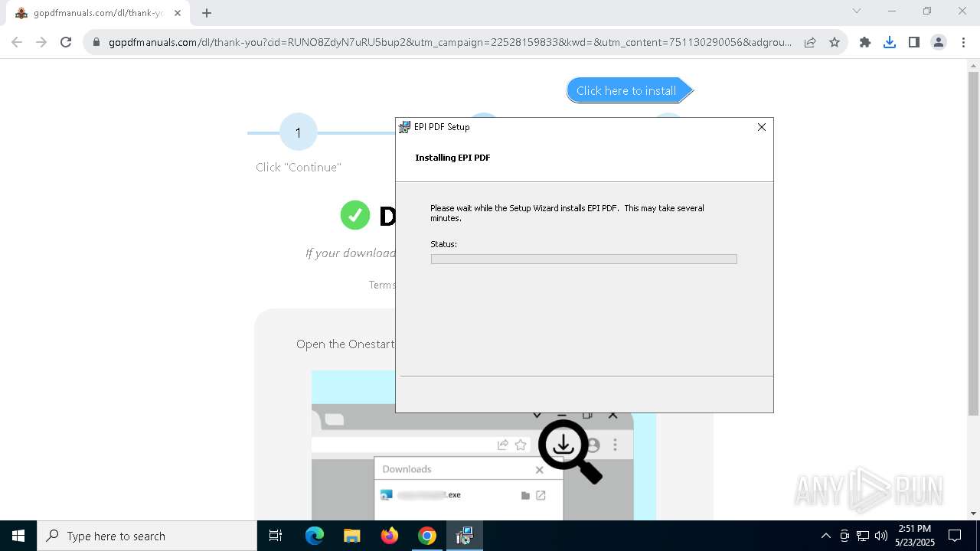Launch Firefox from taskbar
980x551 pixels.
tap(390, 536)
